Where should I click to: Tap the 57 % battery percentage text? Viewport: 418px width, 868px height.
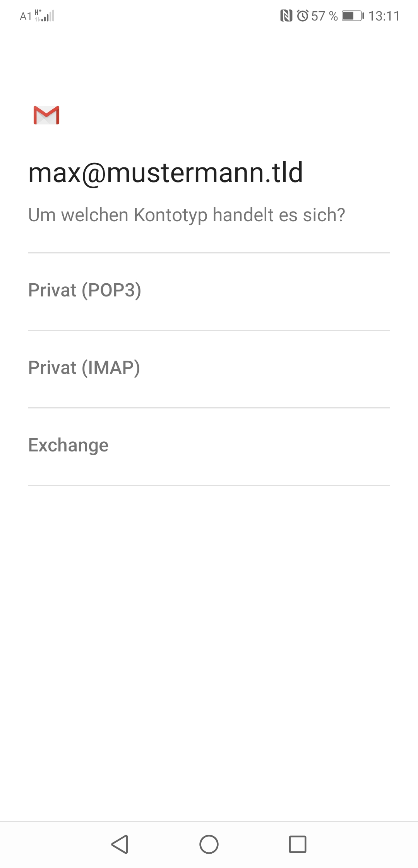[x=324, y=16]
